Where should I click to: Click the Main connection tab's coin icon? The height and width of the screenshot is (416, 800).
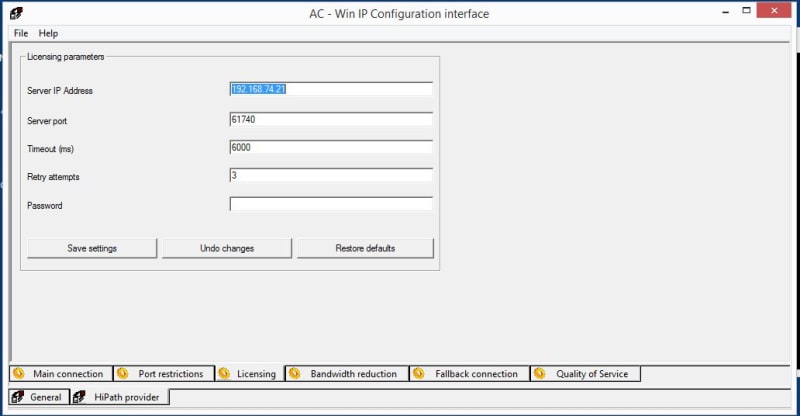(x=18, y=374)
